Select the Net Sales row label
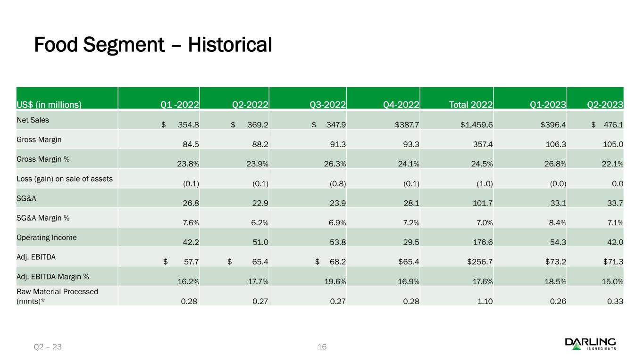644x362 pixels. click(x=33, y=120)
